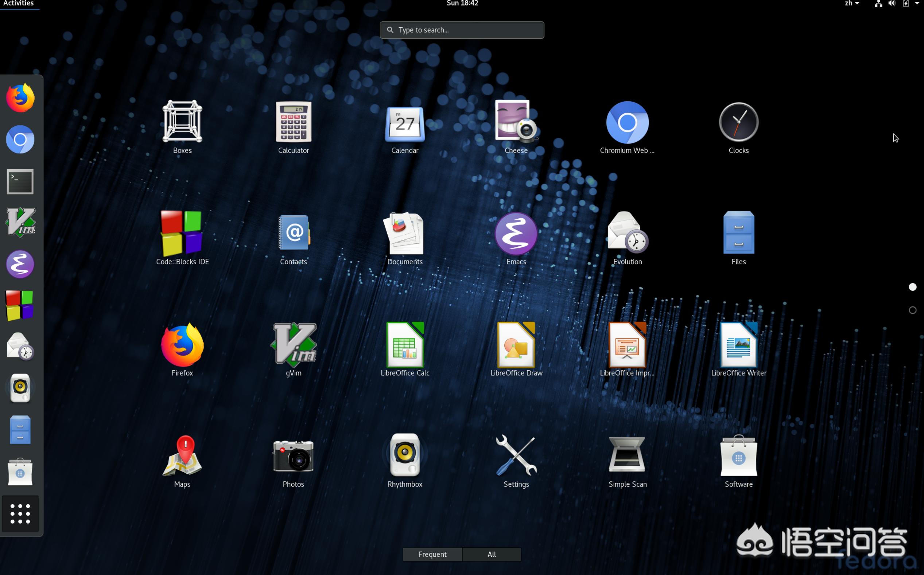Image resolution: width=924 pixels, height=575 pixels.
Task: Open the Documents app
Action: [x=404, y=238]
